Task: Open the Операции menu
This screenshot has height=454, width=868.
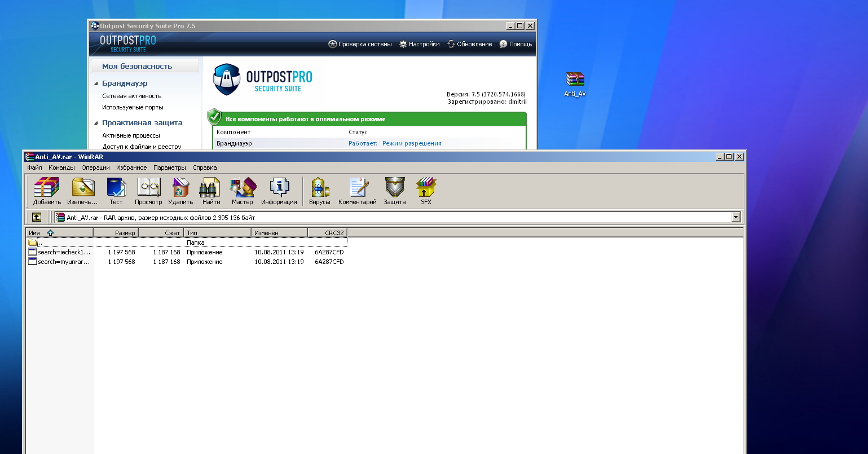Action: [95, 168]
